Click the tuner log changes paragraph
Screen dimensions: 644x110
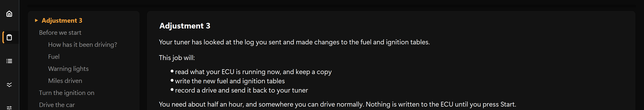point(294,42)
